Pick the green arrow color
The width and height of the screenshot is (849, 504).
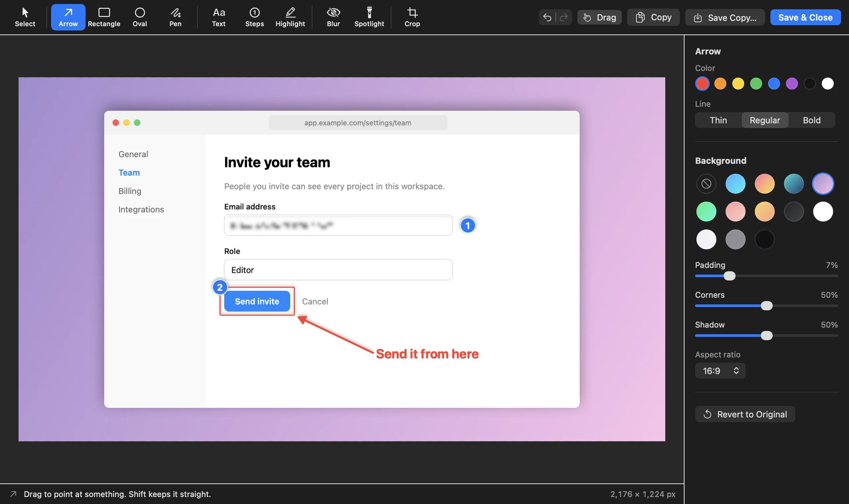(x=756, y=84)
